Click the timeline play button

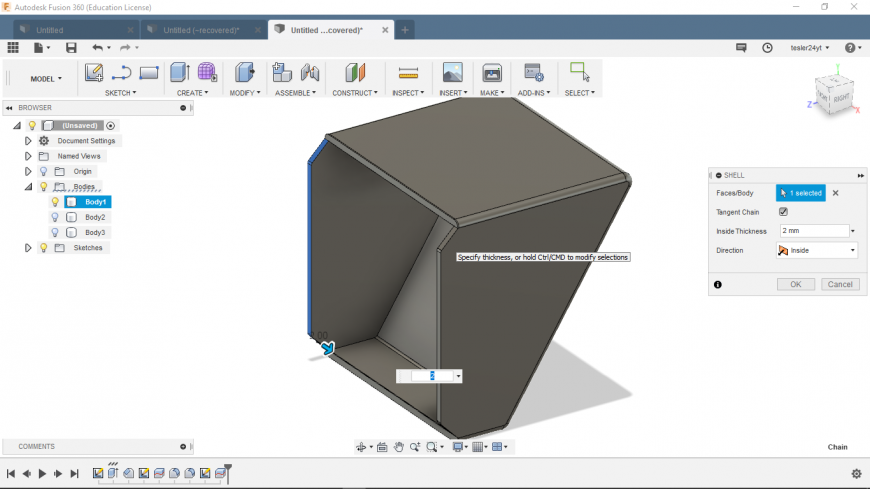42,473
